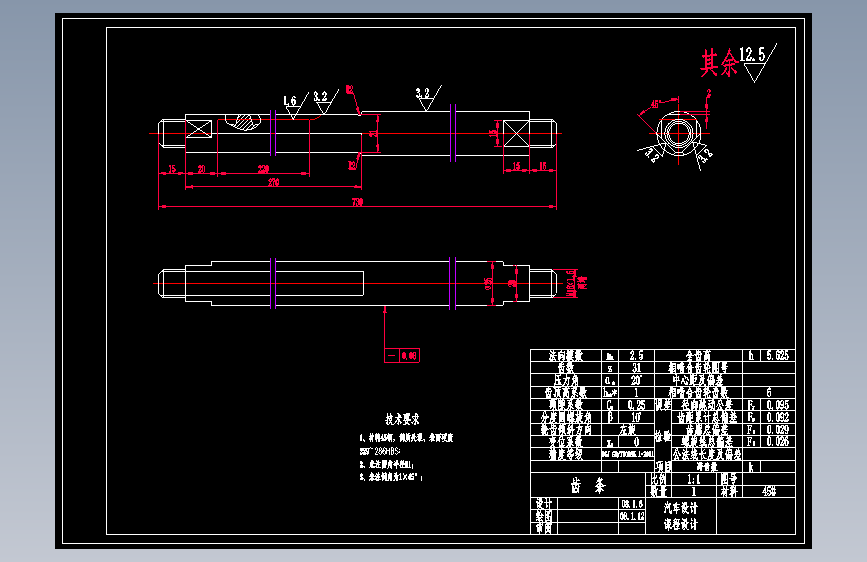This screenshot has width=867, height=562.
Task: Click the 0.026 tolerance value
Action: point(777,441)
